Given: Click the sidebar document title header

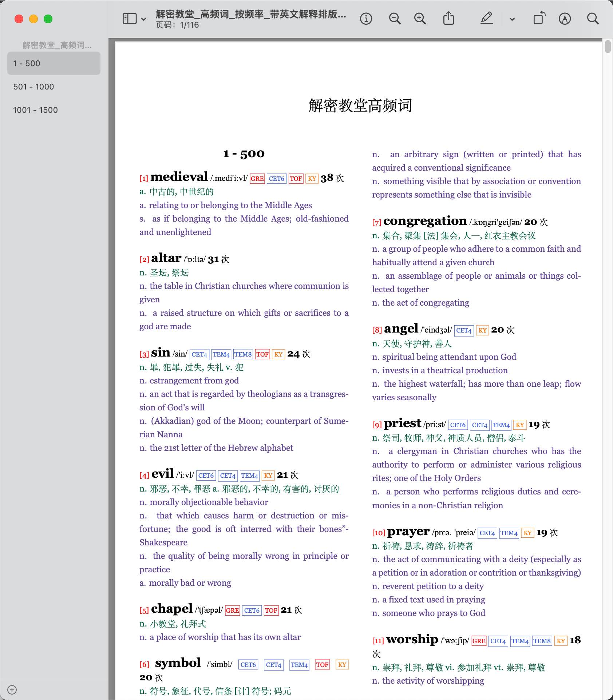Looking at the screenshot, I should point(57,45).
